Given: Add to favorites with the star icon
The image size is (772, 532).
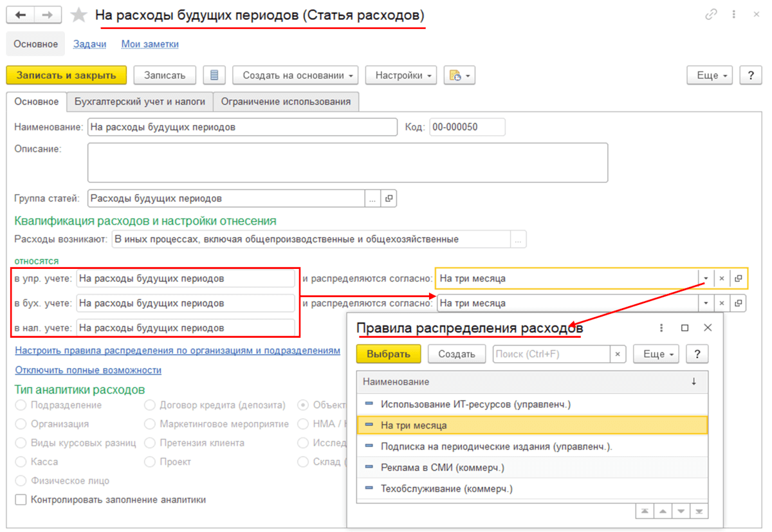Looking at the screenshot, I should [78, 15].
